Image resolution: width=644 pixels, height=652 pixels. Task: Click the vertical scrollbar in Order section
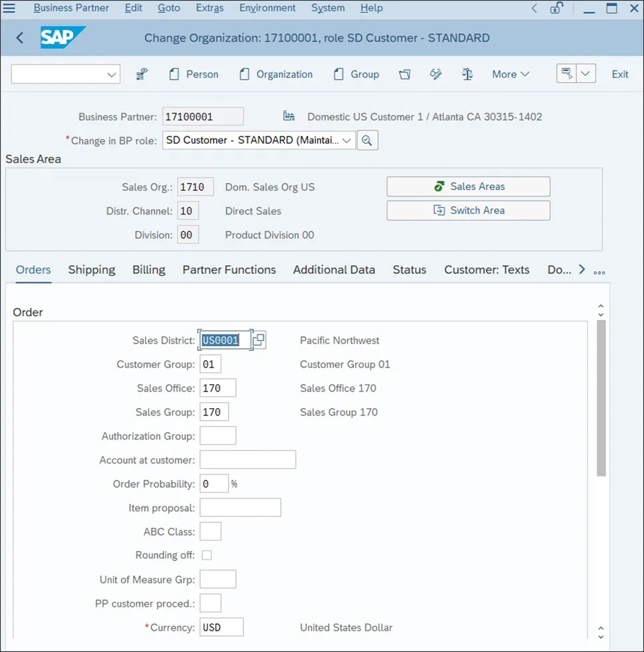tap(601, 398)
